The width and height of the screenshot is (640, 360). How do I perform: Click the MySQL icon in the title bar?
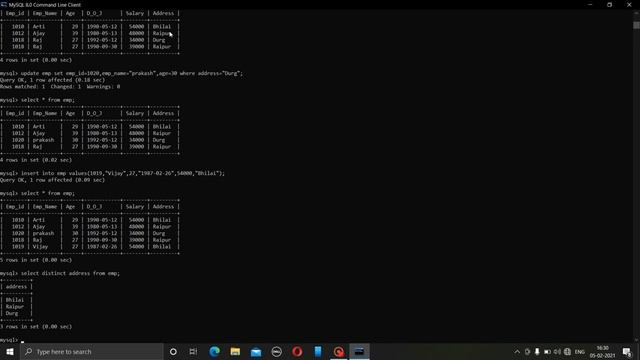click(4, 4)
